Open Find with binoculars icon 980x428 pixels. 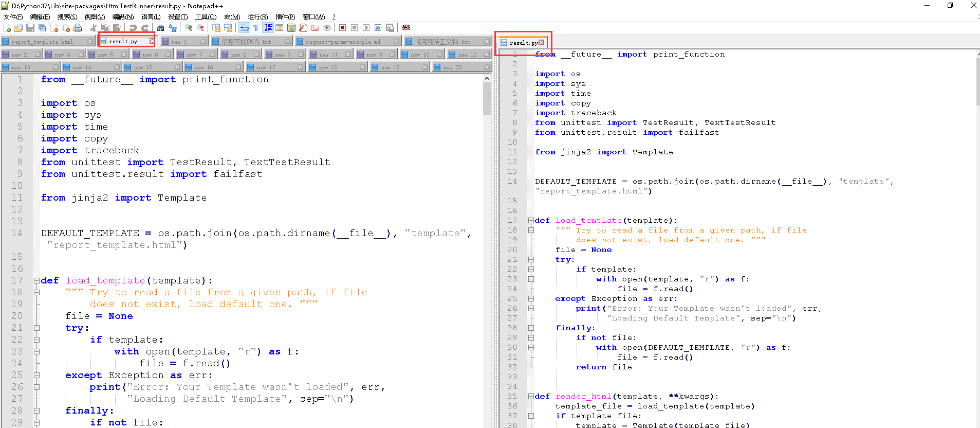click(x=161, y=28)
